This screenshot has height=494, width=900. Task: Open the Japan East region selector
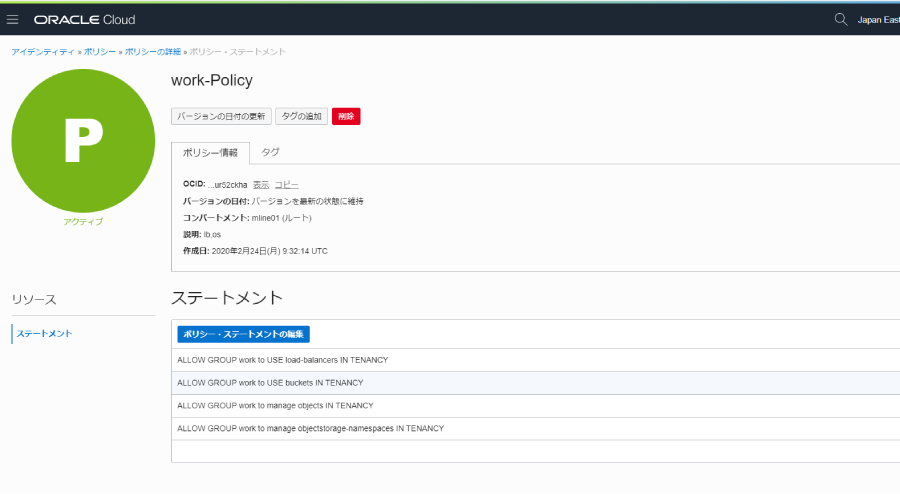pyautogui.click(x=878, y=20)
